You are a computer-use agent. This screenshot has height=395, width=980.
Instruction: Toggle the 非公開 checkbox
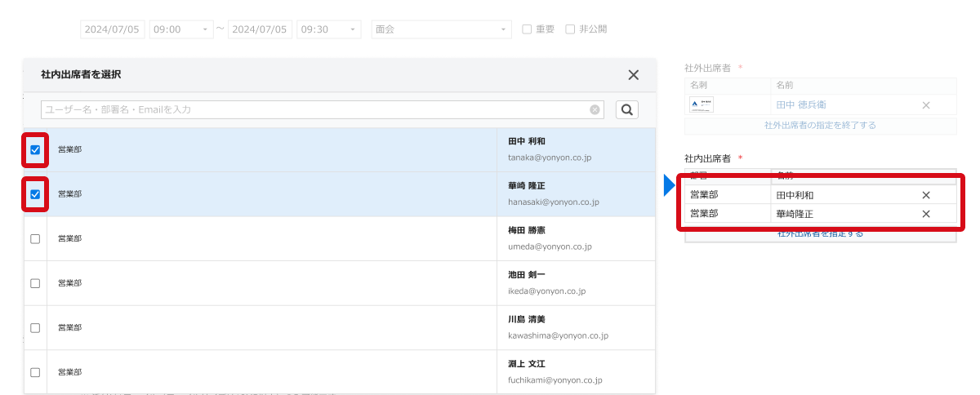tap(570, 29)
